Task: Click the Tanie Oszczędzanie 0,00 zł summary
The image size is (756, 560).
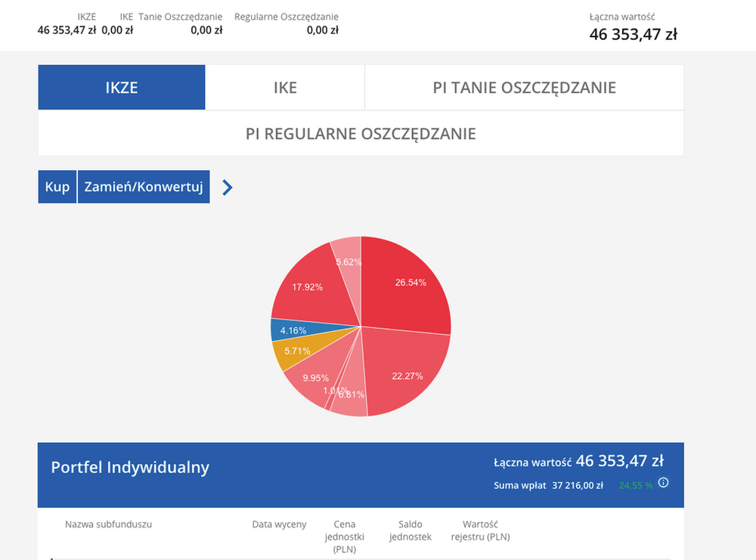Action: (x=181, y=23)
